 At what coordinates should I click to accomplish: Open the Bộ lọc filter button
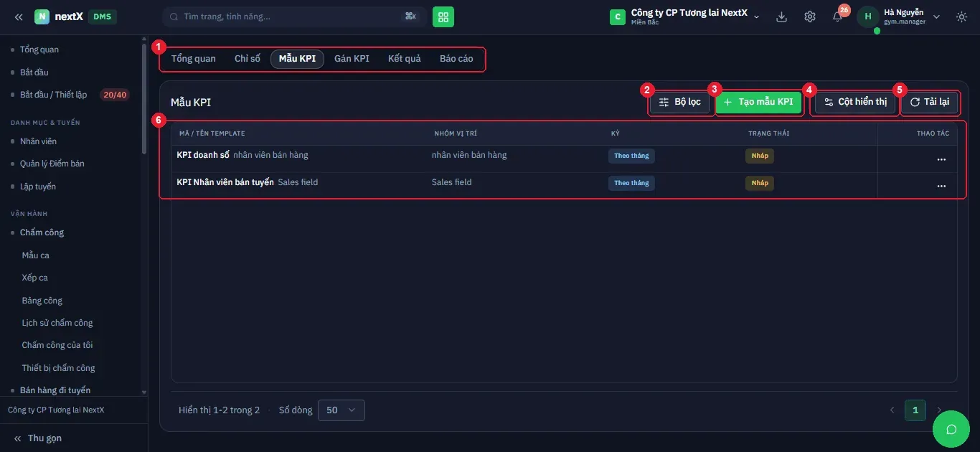[680, 102]
